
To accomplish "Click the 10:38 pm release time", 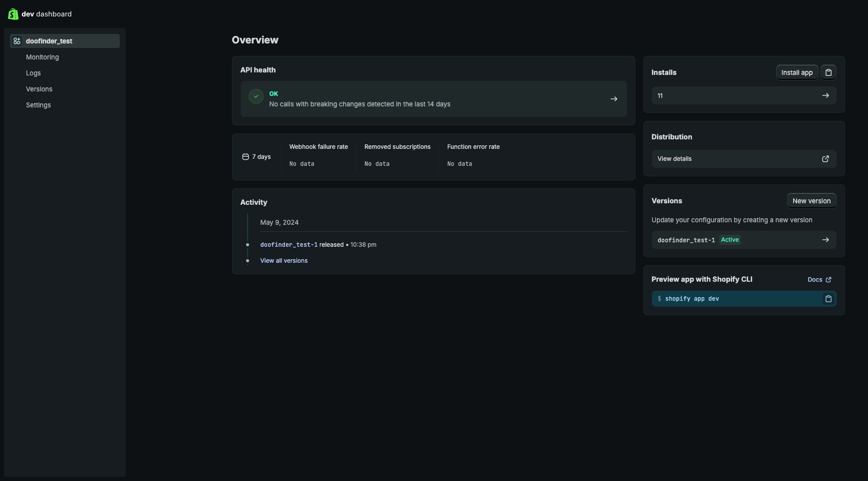I will 363,245.
